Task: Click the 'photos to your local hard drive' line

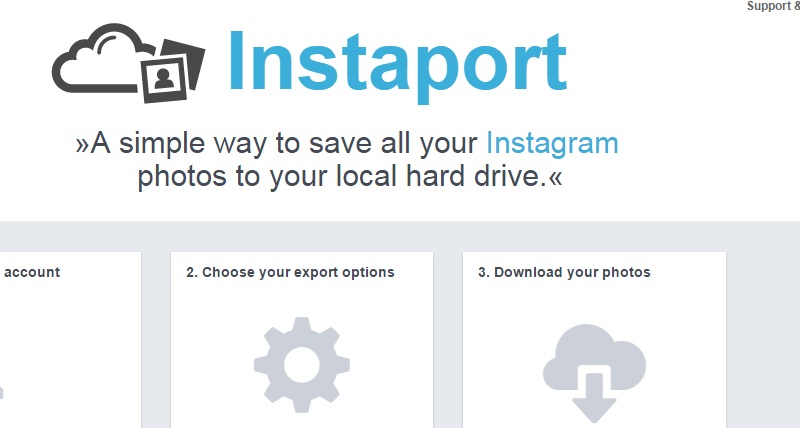Action: [349, 177]
